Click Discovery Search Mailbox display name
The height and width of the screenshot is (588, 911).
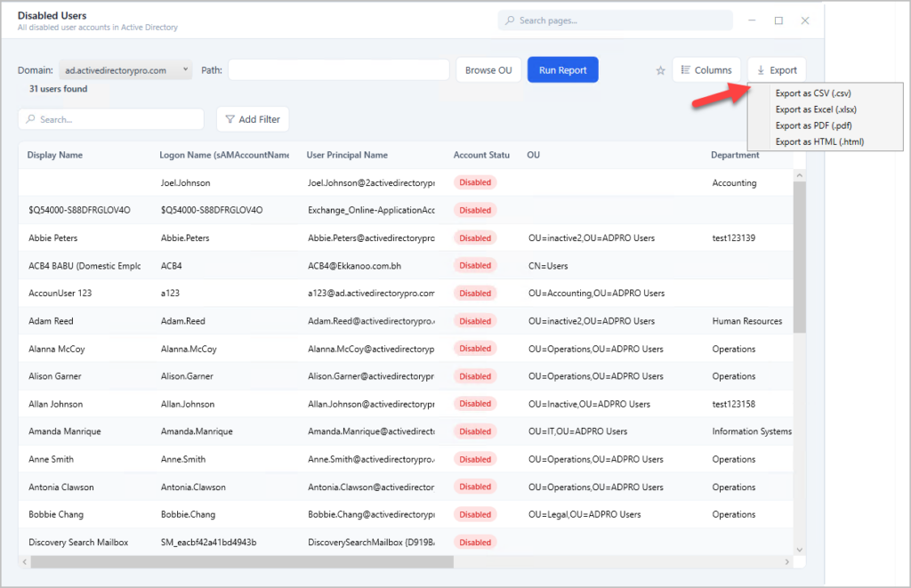[x=78, y=543]
